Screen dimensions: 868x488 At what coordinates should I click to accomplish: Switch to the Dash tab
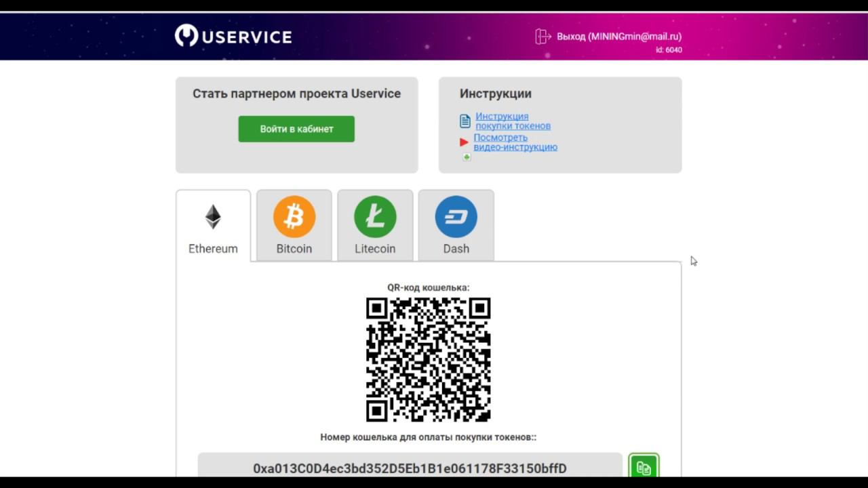[456, 225]
